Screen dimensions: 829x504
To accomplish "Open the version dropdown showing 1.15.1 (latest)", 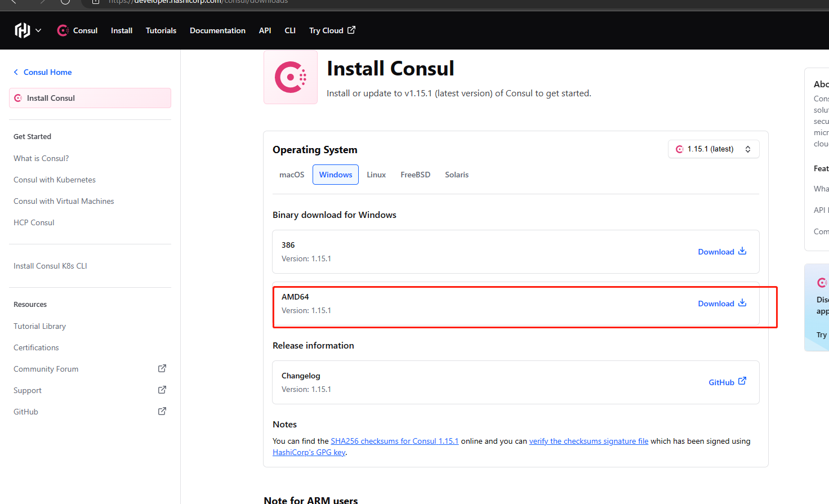I will click(714, 149).
